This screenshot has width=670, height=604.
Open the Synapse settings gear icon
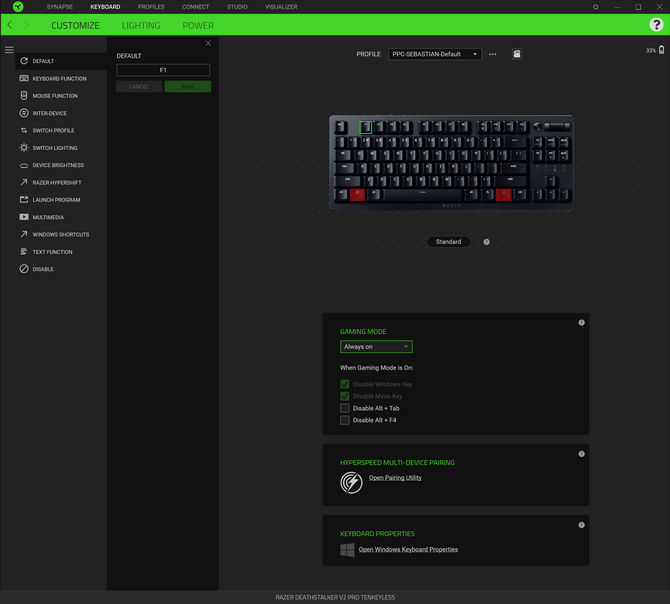pos(595,7)
